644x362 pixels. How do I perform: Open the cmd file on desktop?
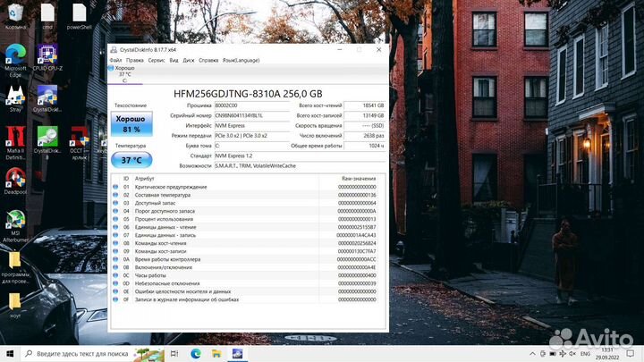point(47,16)
